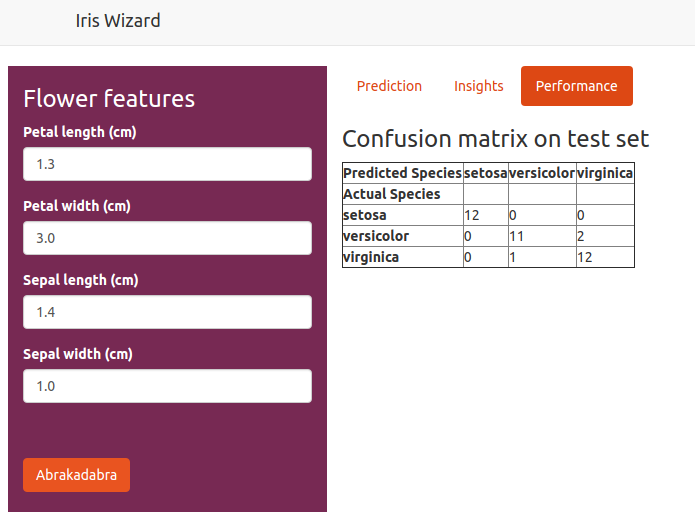This screenshot has width=695, height=523.
Task: Click the Petal length input field
Action: coord(168,164)
